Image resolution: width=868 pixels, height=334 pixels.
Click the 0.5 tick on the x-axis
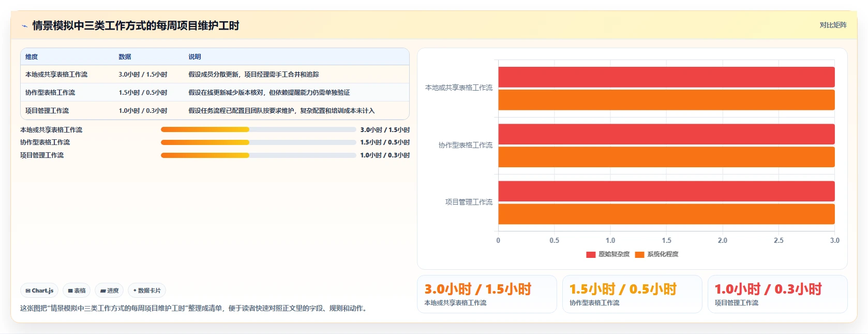(x=554, y=241)
